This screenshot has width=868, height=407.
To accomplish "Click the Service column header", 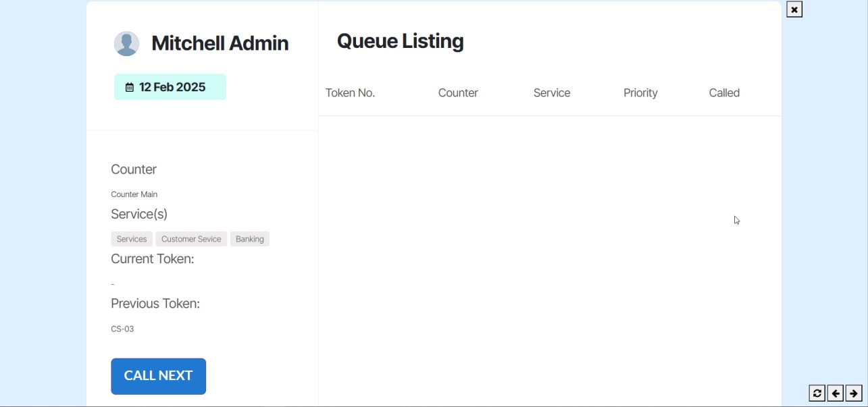I will [552, 93].
